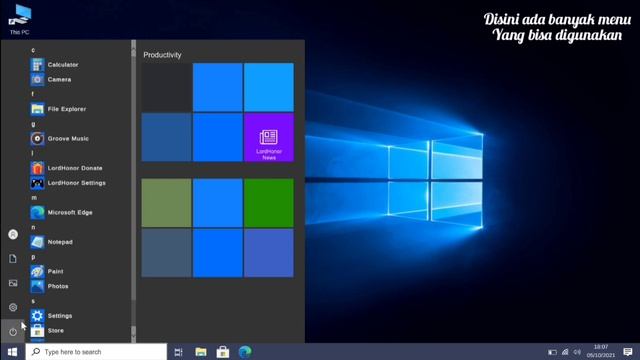Click the olive green tile in second group
The width and height of the screenshot is (640, 360).
coord(167,203)
